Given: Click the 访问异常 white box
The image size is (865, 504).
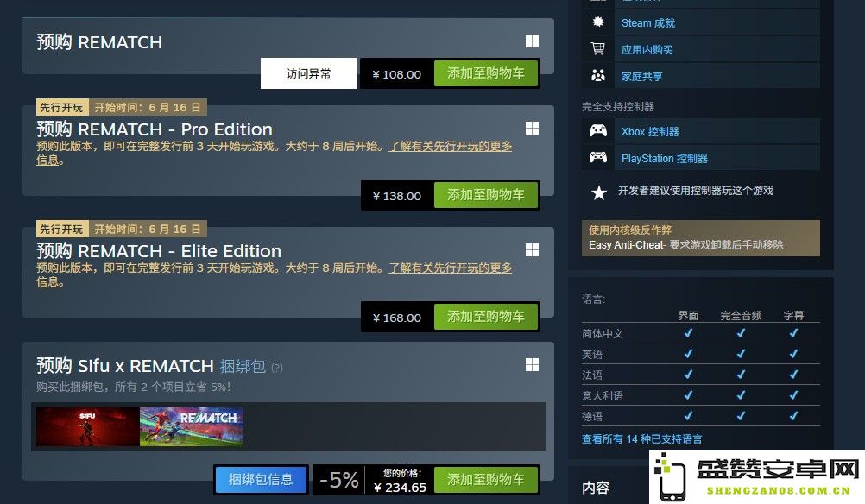Looking at the screenshot, I should coord(309,73).
